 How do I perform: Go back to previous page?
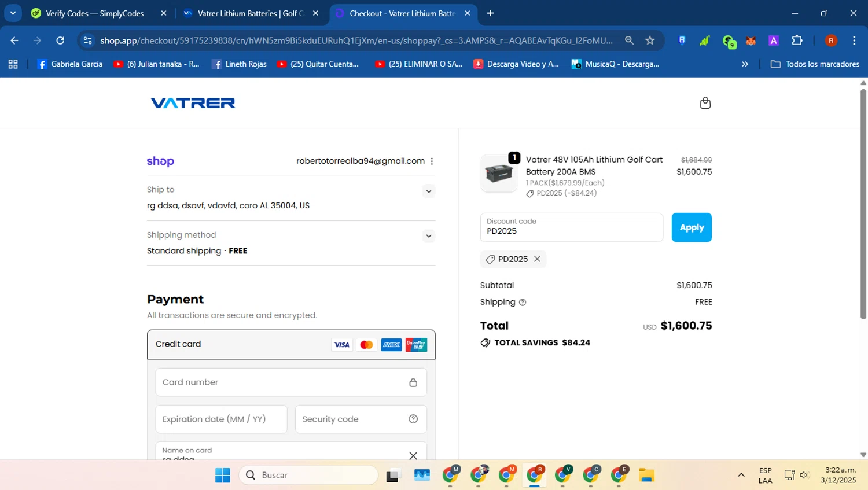point(14,40)
